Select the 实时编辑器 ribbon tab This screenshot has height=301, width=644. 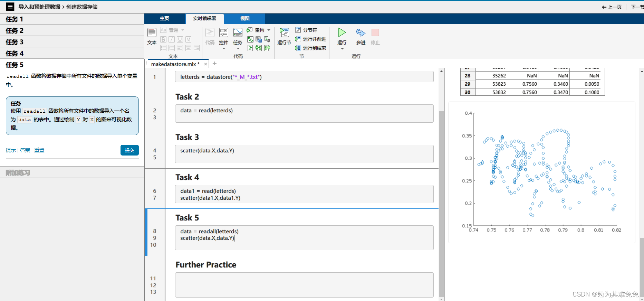tap(205, 19)
